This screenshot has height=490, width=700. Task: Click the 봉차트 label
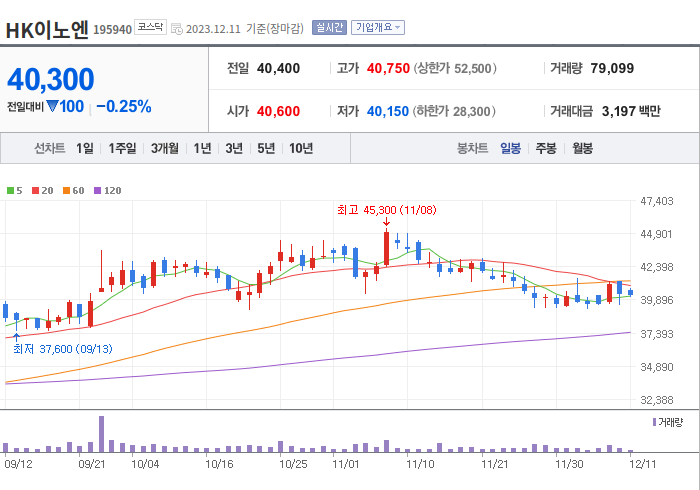(472, 148)
